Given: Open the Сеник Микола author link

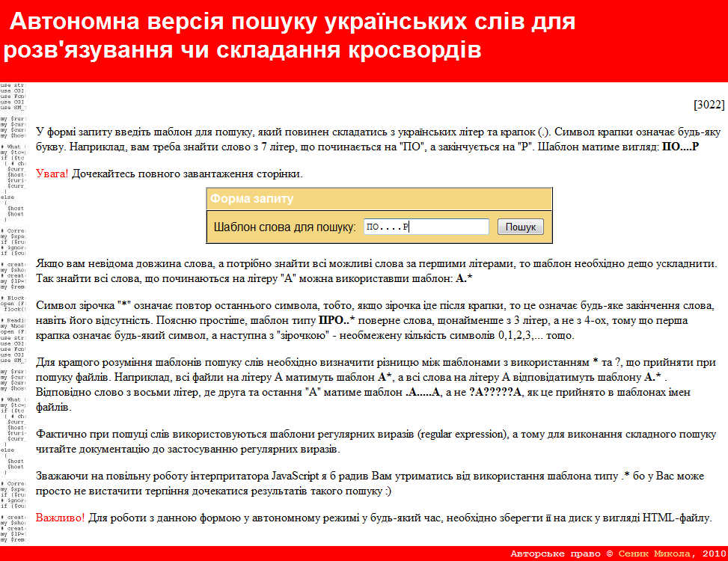Looking at the screenshot, I should coord(654,554).
